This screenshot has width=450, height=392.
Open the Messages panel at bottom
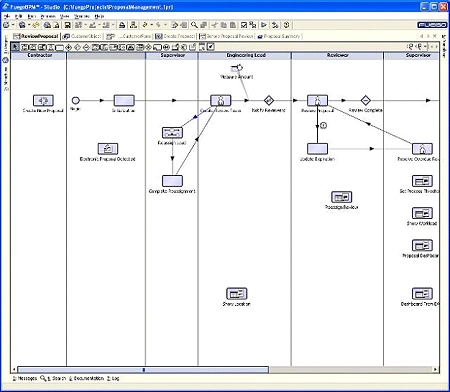[25, 378]
